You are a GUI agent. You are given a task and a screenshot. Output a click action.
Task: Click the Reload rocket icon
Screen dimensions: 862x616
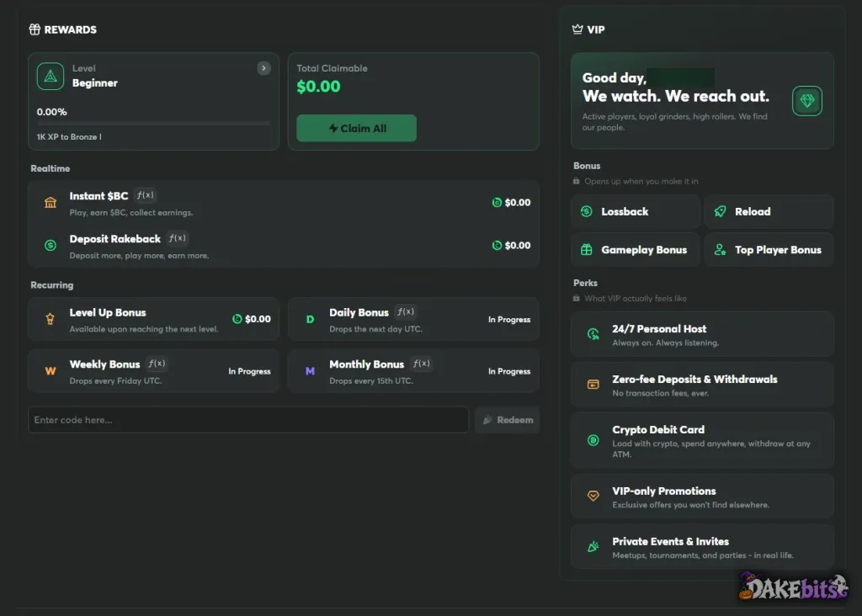tap(721, 211)
